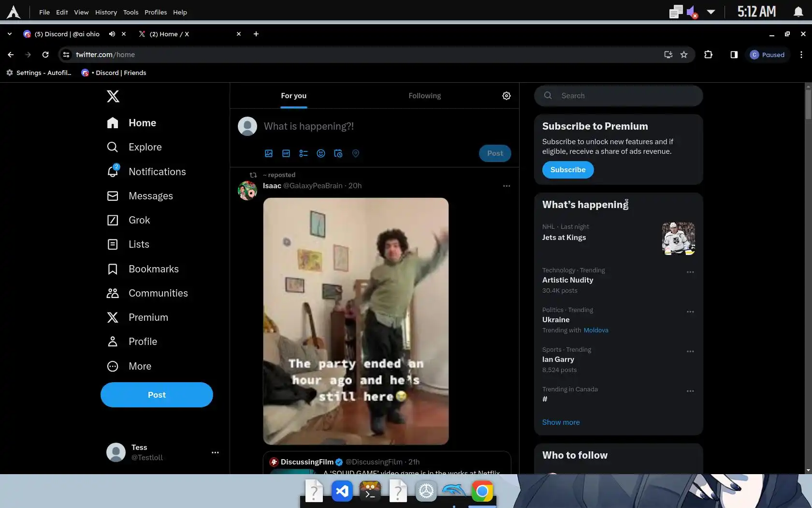Click the GIF icon in the composer
The image size is (812, 508).
[286, 153]
